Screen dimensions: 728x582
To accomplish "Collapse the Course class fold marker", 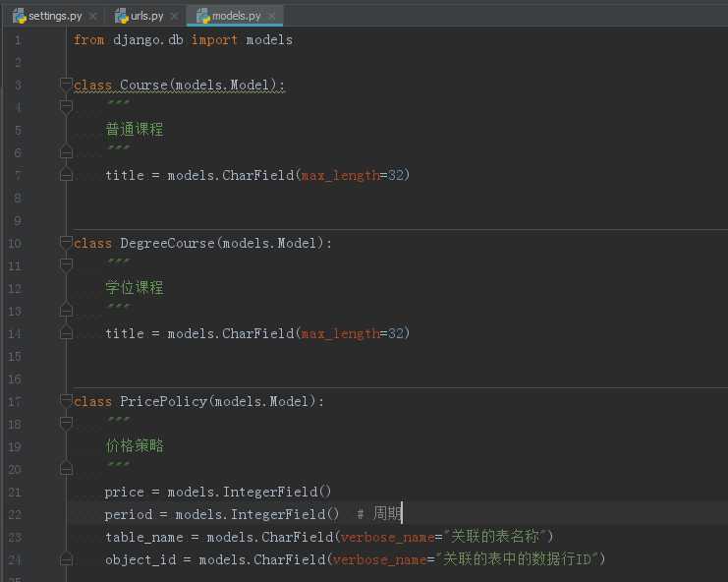I will click(x=66, y=85).
